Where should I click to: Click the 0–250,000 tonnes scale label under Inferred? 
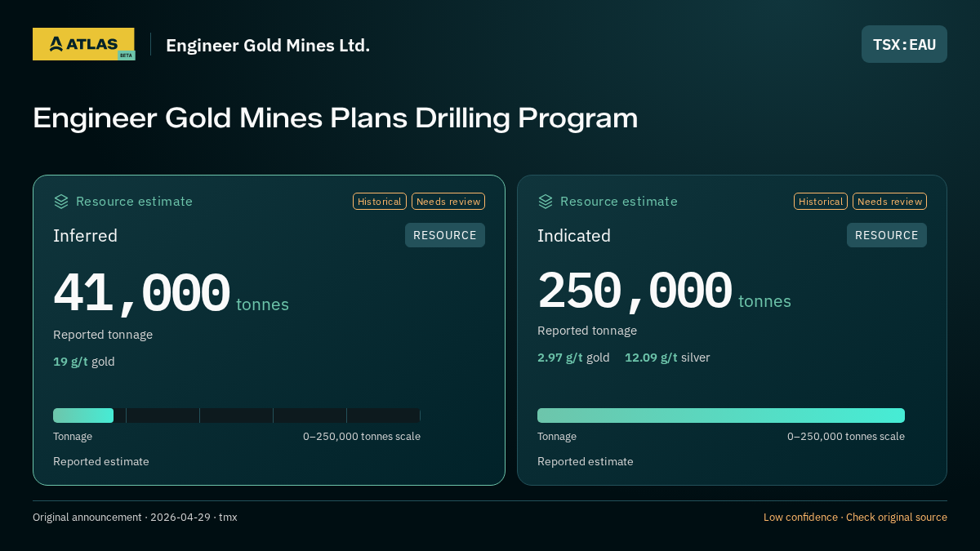(362, 437)
